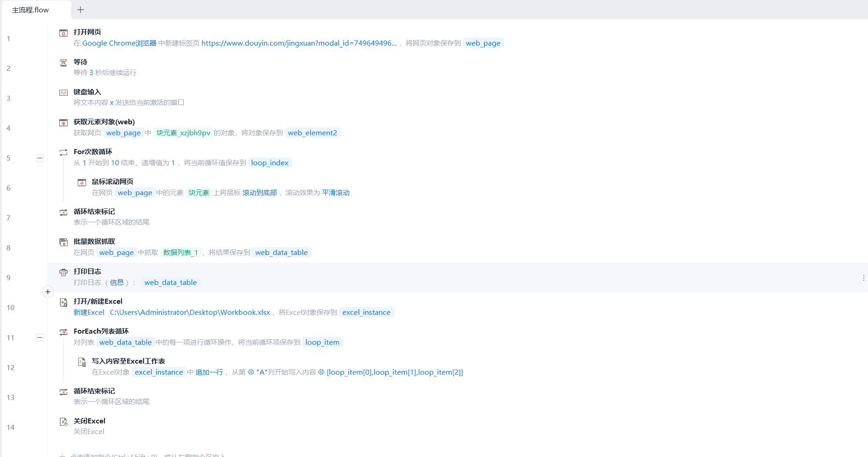
Task: Open the more options menu on 打印日志 row
Action: coord(863,278)
